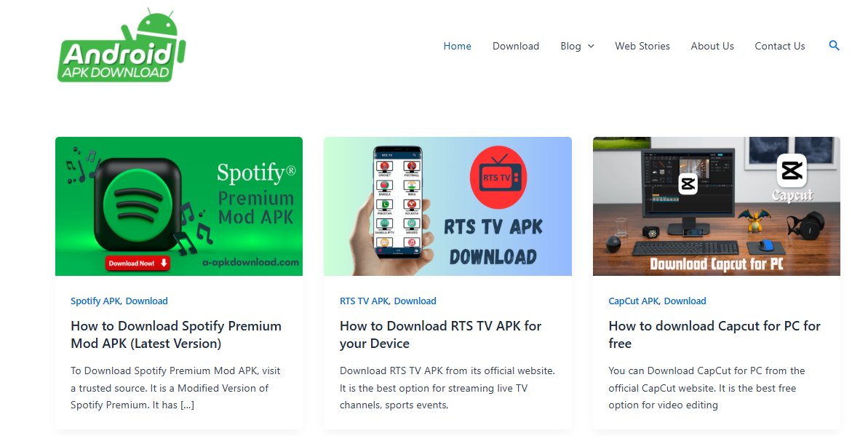The height and width of the screenshot is (436, 868).
Task: Open the Download Capcut for PC thumbnail
Action: click(716, 206)
